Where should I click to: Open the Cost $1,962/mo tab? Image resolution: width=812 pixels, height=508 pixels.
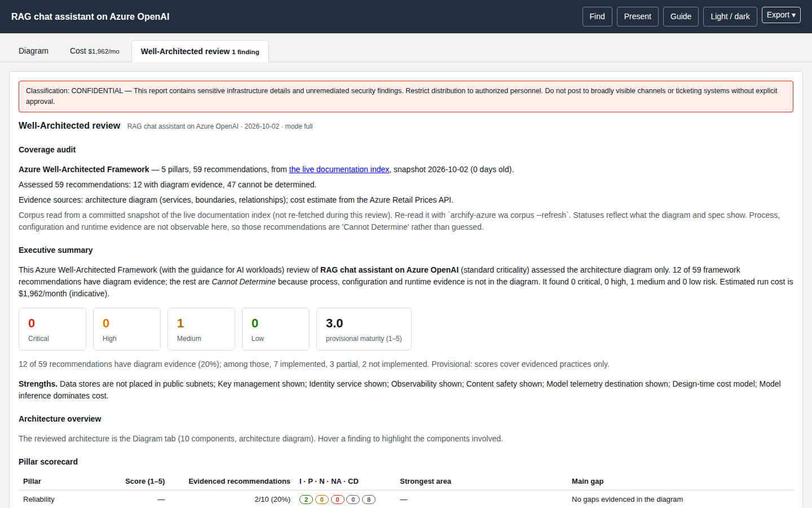pos(95,51)
